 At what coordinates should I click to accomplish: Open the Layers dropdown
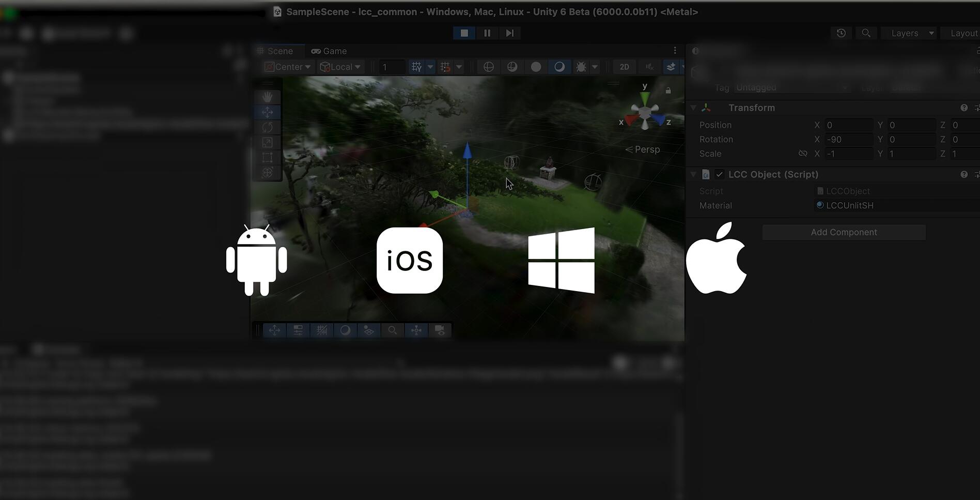tap(909, 33)
